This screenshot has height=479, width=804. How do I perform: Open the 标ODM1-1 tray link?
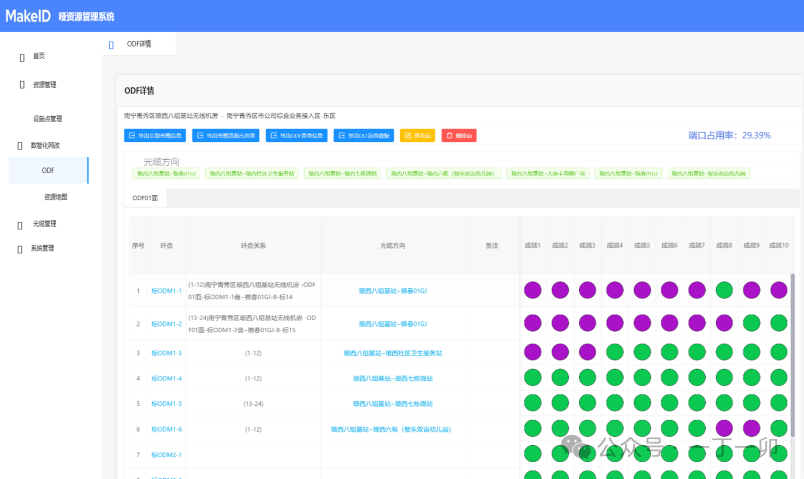click(x=166, y=291)
